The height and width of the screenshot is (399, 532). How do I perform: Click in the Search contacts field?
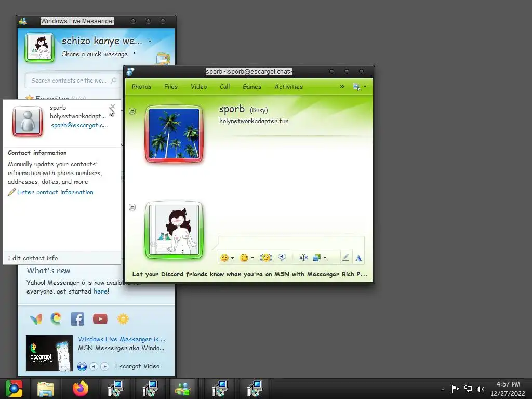(x=73, y=81)
